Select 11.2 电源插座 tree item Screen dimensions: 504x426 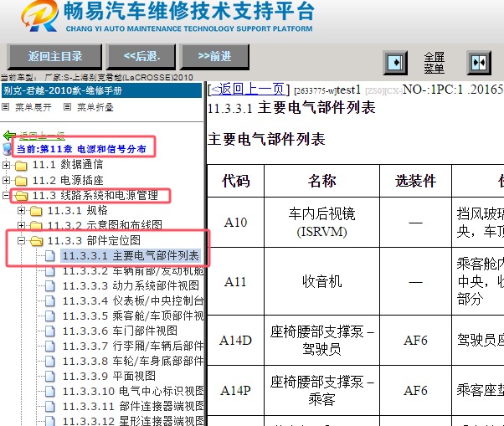(x=68, y=180)
